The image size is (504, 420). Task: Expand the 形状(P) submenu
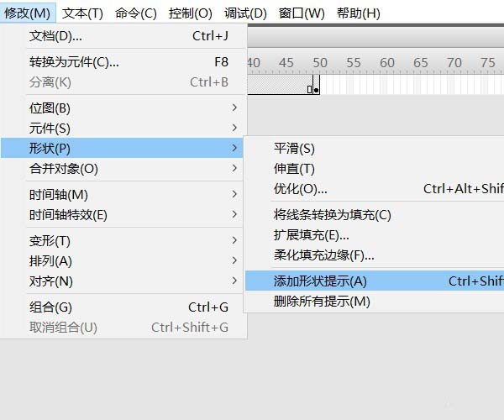tap(122, 148)
